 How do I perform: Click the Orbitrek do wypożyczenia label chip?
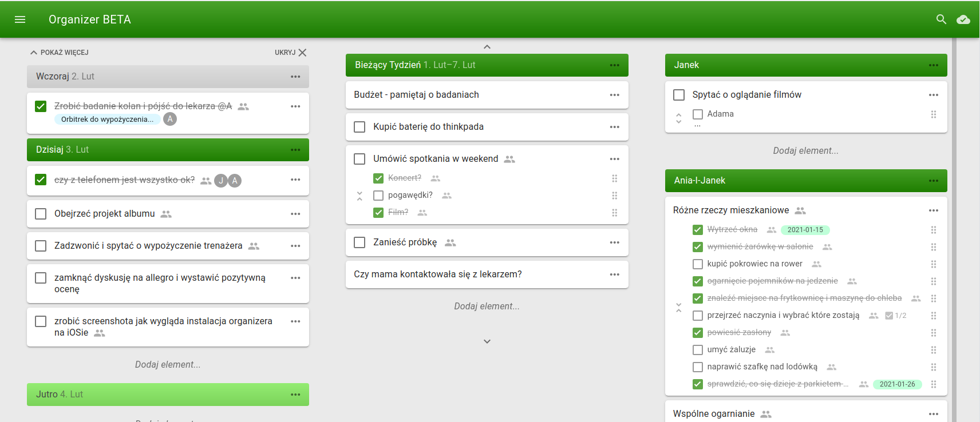tap(107, 120)
